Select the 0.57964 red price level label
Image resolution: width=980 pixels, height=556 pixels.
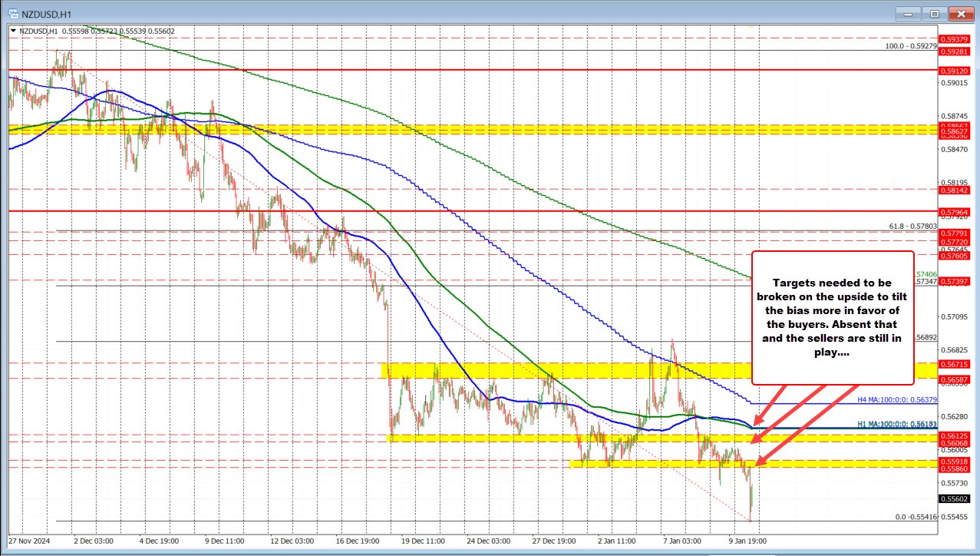[954, 210]
